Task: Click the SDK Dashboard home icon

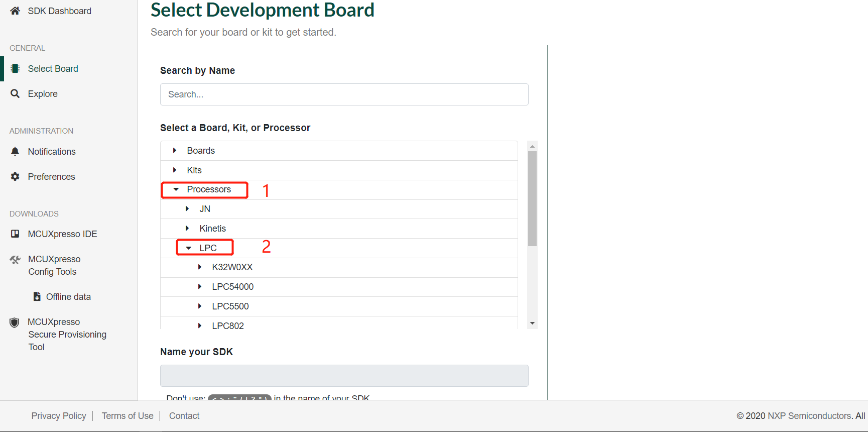Action: [15, 11]
